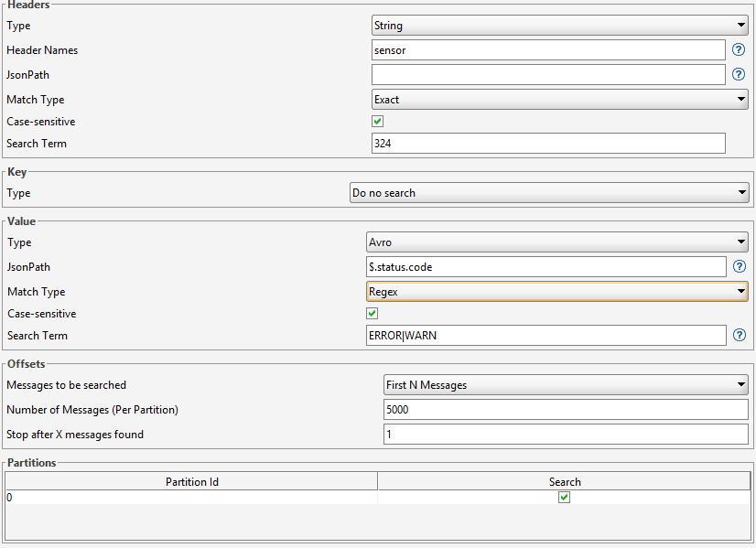Viewport: 756px width, 548px height.
Task: Select partition 0 row cell
Action: click(x=191, y=498)
